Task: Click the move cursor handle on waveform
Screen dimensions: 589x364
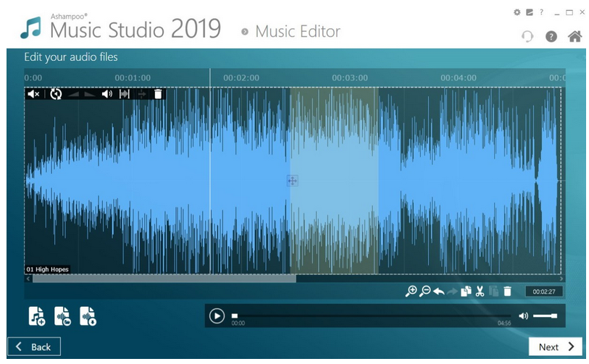Action: 292,180
